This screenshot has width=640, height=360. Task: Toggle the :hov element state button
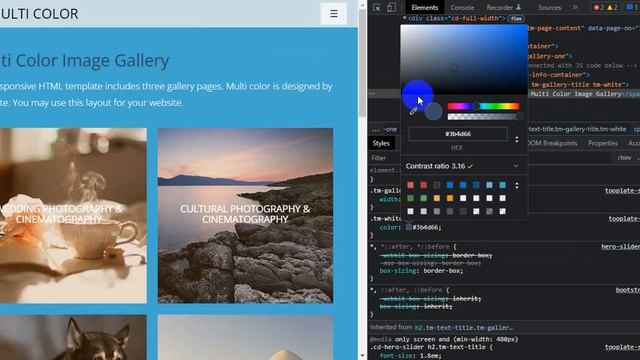624,158
